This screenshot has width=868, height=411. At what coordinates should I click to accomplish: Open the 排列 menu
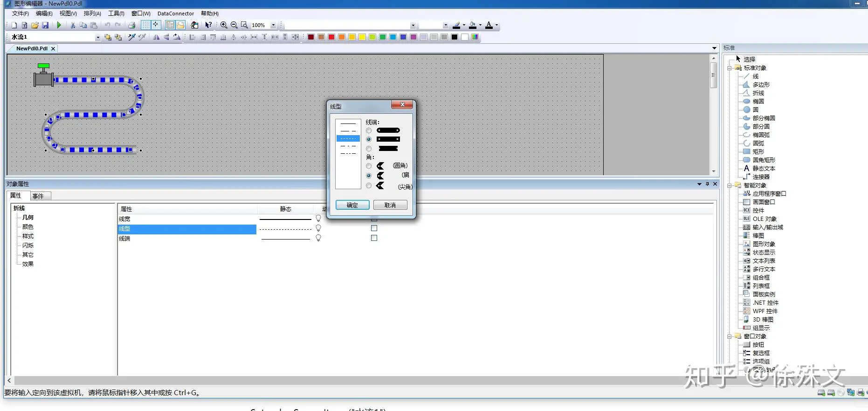click(92, 14)
